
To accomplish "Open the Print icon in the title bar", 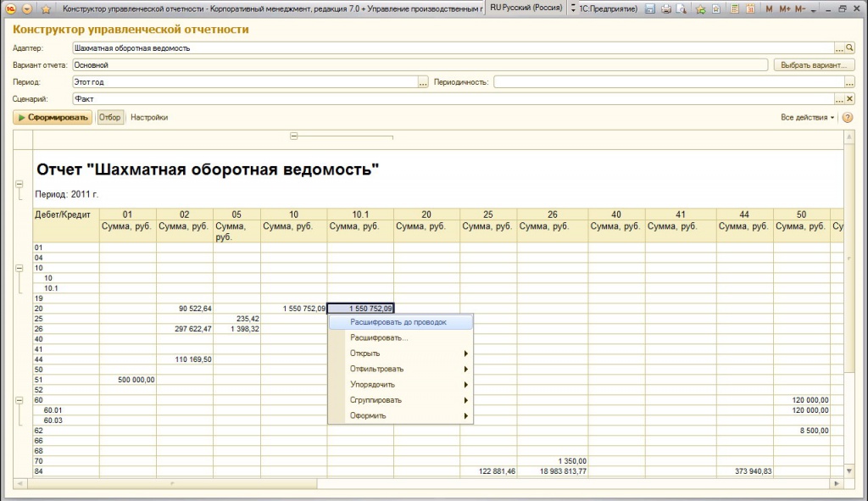I will tap(665, 8).
